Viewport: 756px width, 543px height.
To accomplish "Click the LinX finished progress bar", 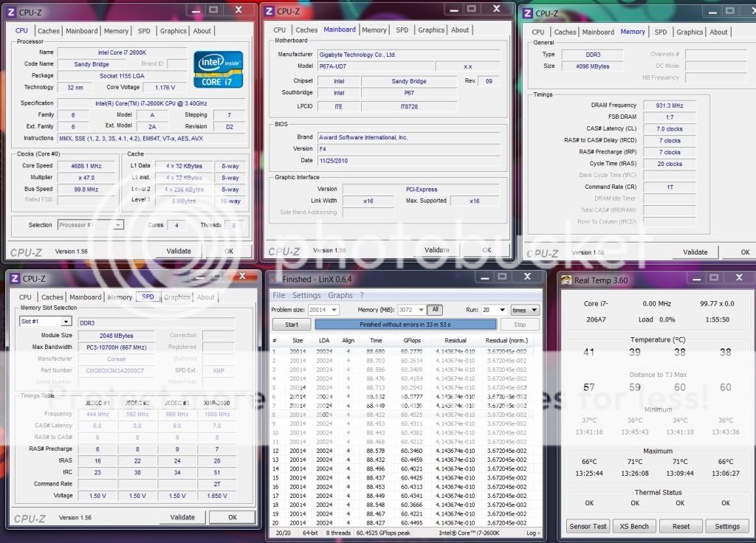I will pos(405,325).
